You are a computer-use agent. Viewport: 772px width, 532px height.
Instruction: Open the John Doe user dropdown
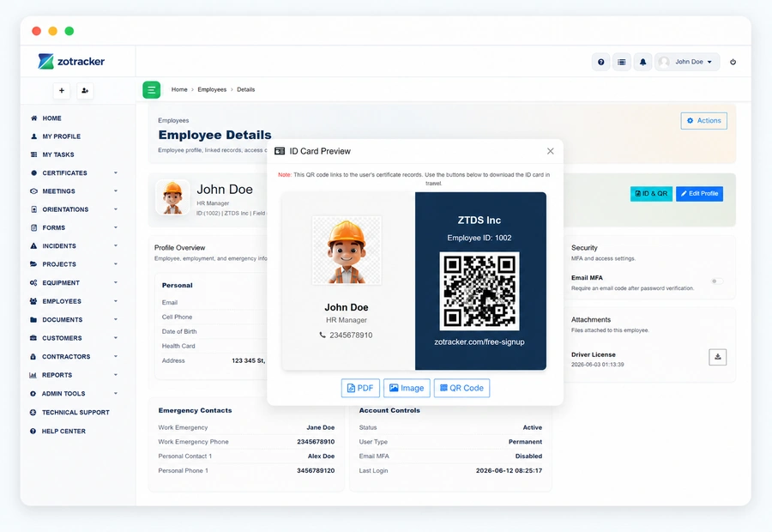[x=687, y=62]
